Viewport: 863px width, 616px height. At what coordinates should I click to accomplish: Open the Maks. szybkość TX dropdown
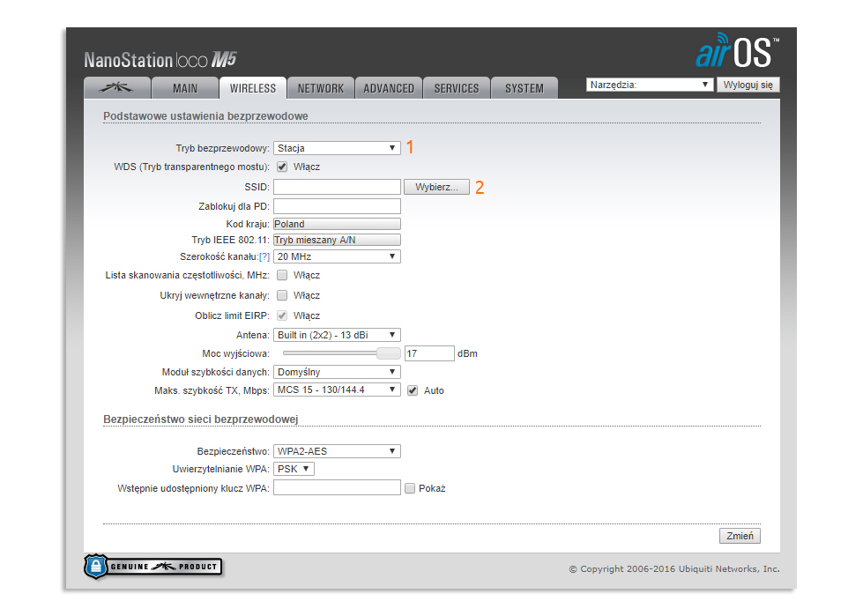click(x=337, y=390)
